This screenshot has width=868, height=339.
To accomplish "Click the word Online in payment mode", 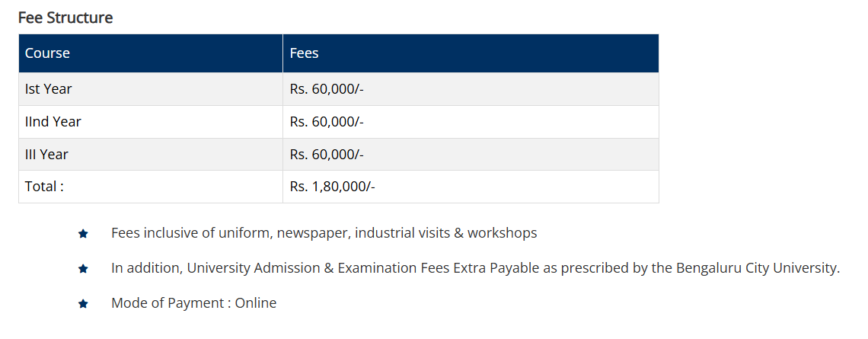I will click(256, 303).
